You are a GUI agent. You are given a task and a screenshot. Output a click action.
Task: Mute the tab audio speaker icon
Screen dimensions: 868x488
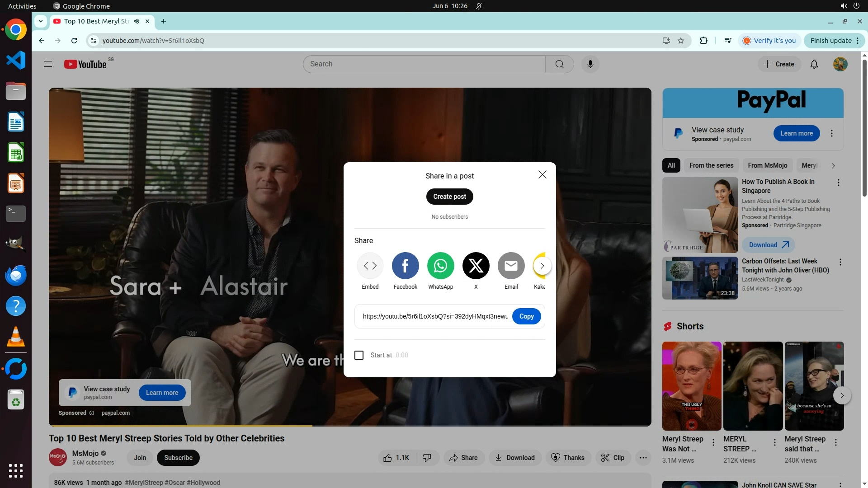(x=137, y=21)
